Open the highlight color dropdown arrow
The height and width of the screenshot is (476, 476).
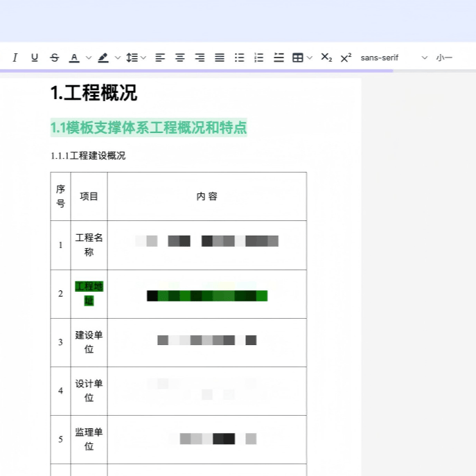click(118, 58)
